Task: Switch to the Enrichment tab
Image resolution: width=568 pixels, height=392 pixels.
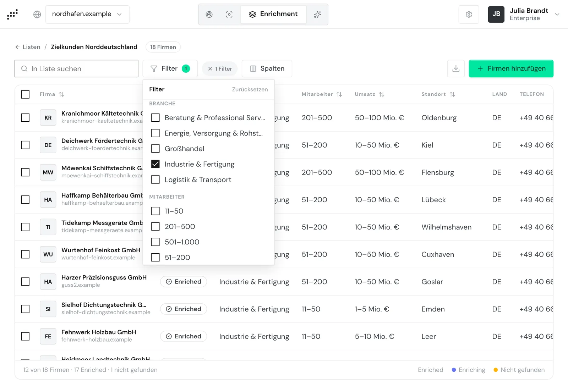Action: tap(273, 14)
